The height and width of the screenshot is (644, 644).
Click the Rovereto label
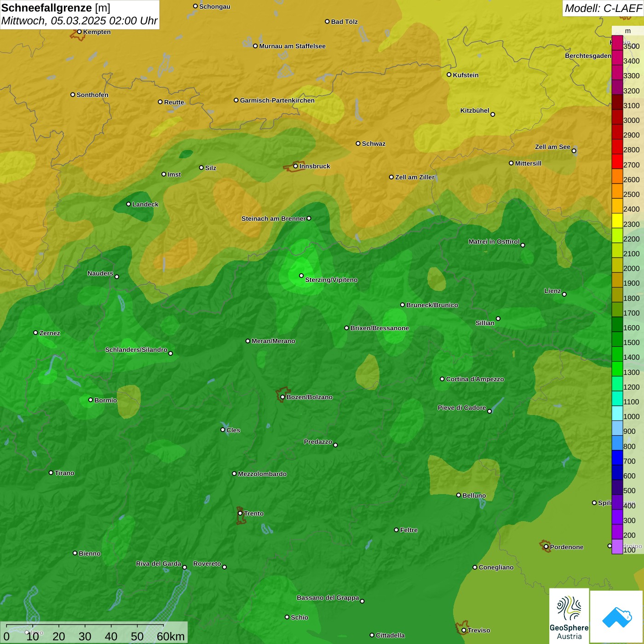207,563
